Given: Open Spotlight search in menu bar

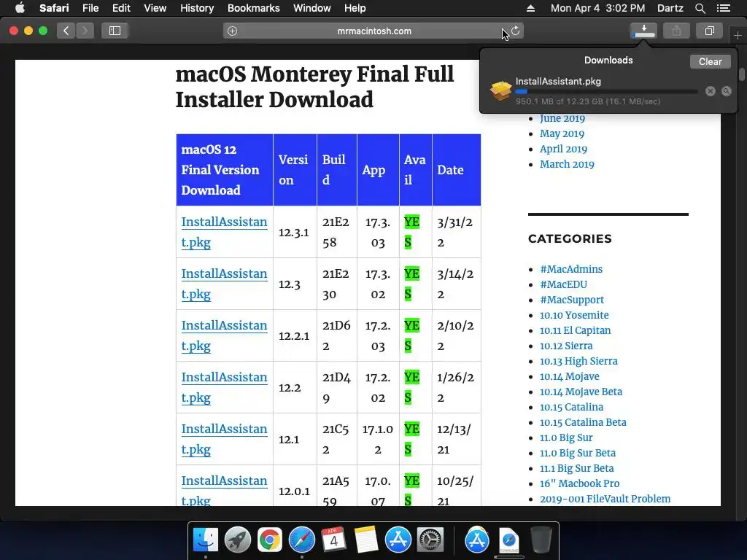Looking at the screenshot, I should [700, 8].
